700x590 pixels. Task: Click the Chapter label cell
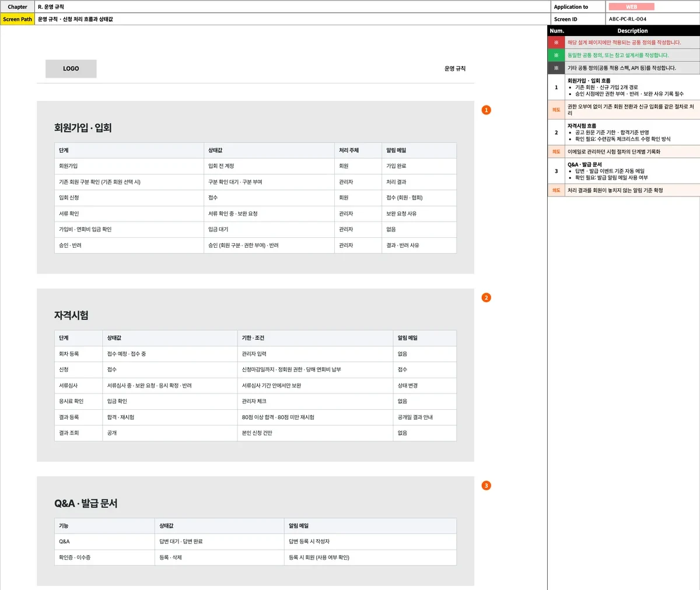tap(17, 7)
